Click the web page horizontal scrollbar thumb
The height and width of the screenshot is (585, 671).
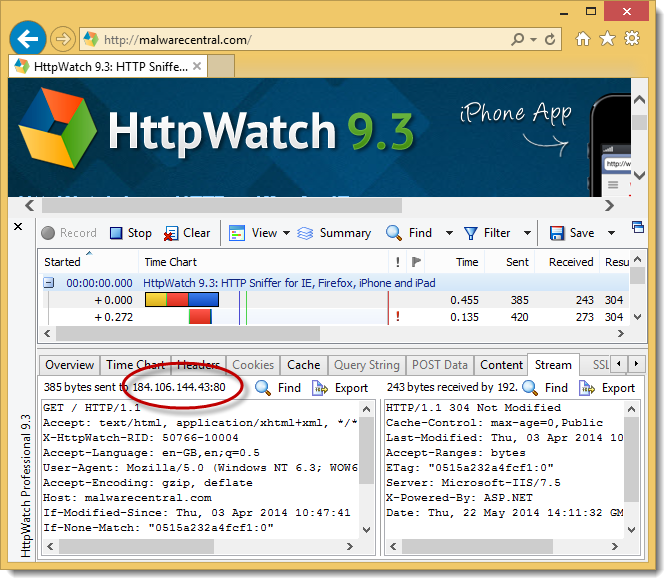pyautogui.click(x=222, y=206)
